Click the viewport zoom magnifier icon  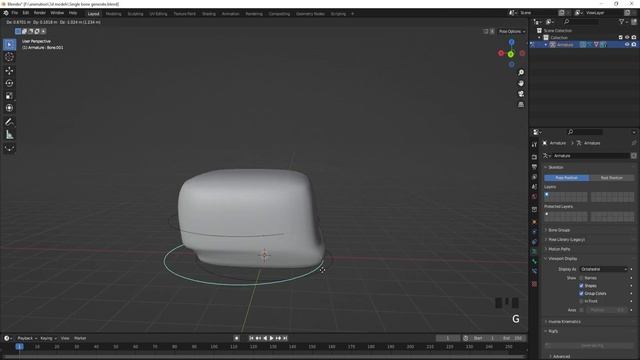[521, 72]
